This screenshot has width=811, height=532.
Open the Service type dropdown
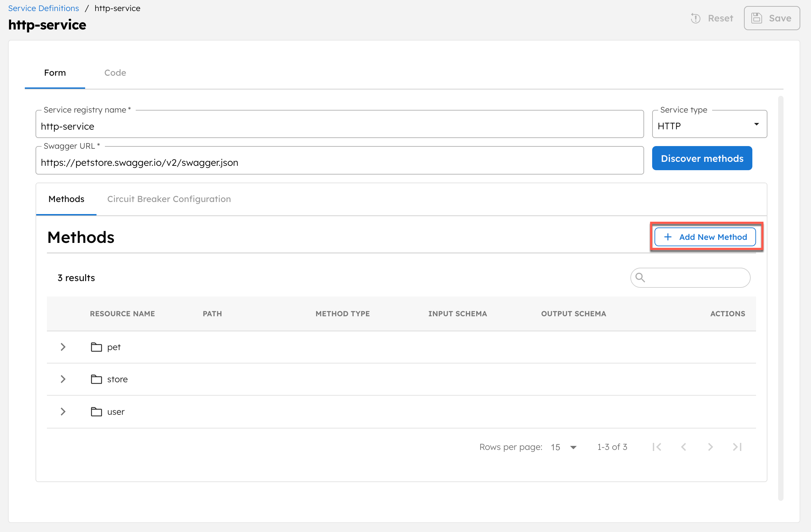click(x=709, y=124)
